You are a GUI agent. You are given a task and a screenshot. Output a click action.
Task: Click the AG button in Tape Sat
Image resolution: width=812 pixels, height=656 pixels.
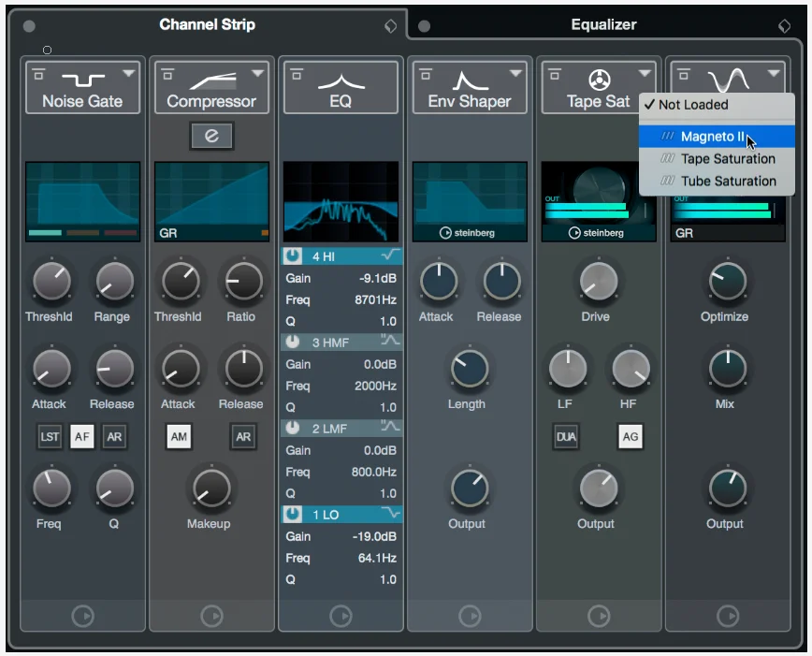631,436
